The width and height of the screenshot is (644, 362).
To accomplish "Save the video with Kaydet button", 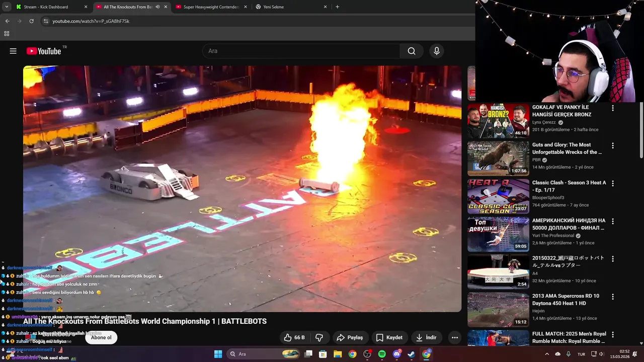I will click(389, 337).
